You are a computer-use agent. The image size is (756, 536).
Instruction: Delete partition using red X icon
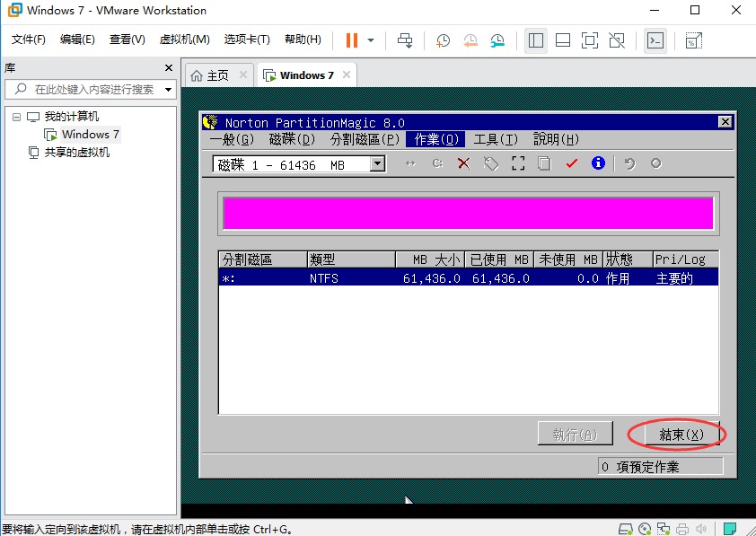[x=464, y=163]
